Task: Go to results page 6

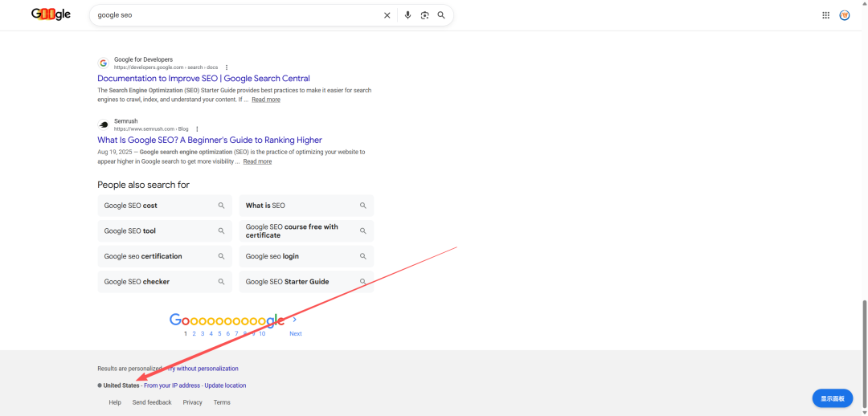Action: click(227, 333)
